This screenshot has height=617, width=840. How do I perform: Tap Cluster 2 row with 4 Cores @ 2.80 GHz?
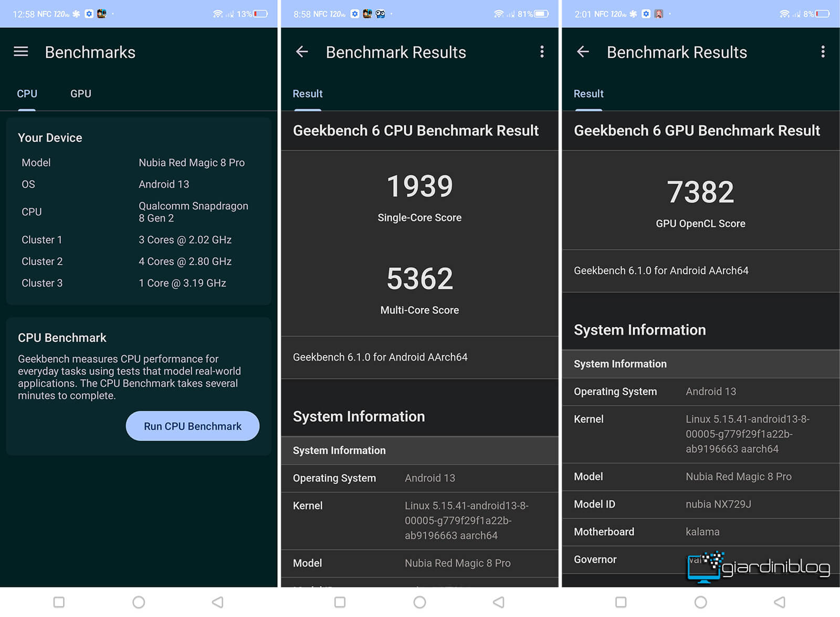click(139, 261)
